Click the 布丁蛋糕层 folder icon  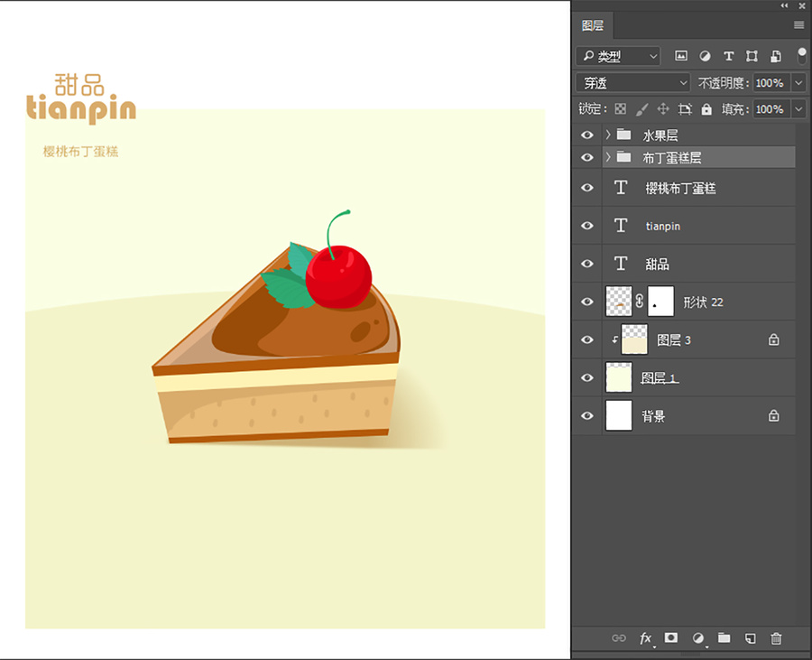click(624, 157)
